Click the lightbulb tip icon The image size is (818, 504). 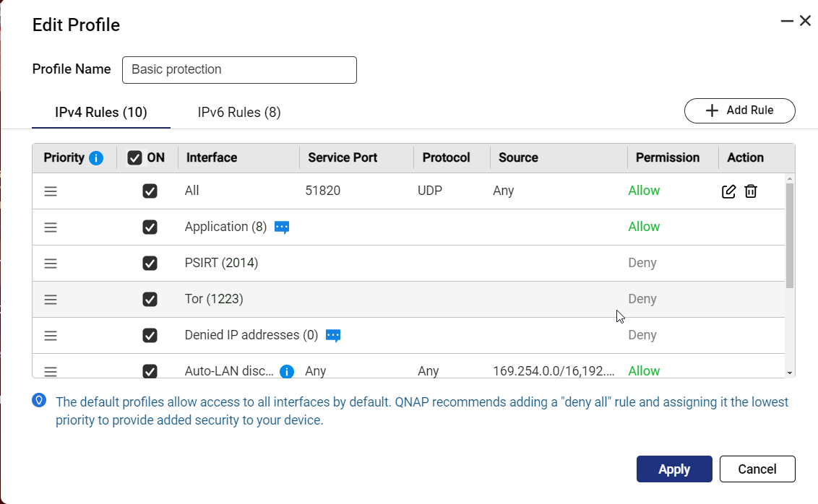point(40,401)
